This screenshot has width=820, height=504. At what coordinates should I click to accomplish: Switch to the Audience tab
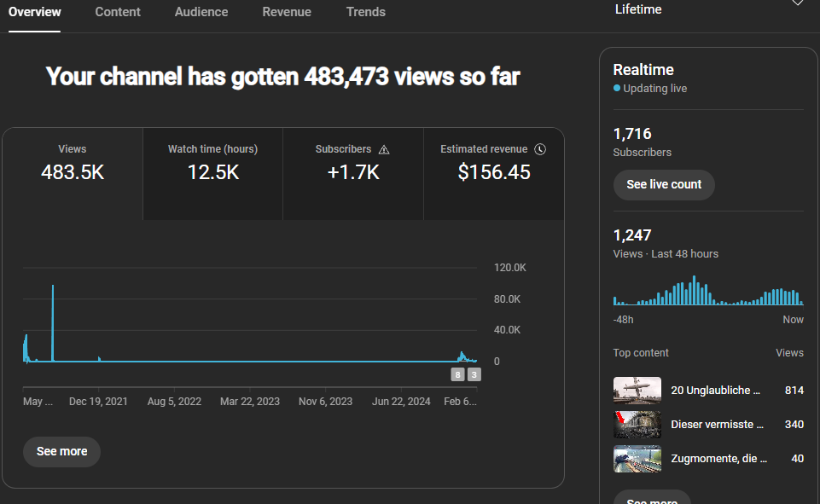(x=201, y=12)
